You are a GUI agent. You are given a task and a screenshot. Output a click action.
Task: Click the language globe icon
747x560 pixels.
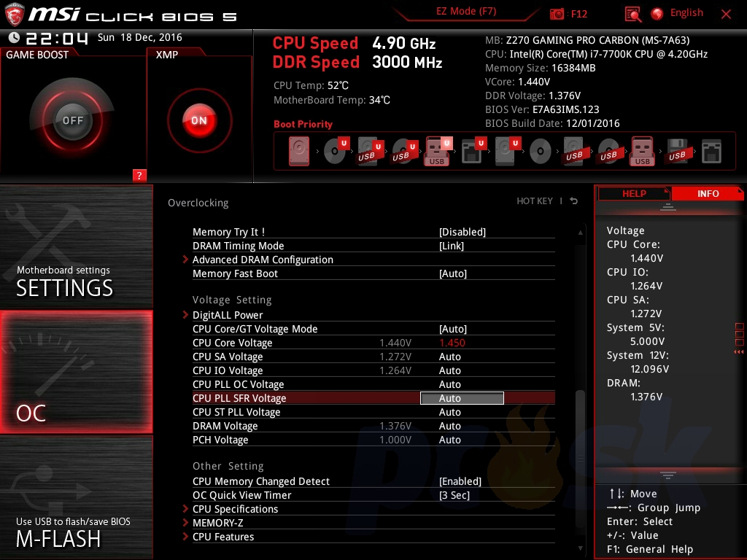(x=657, y=14)
